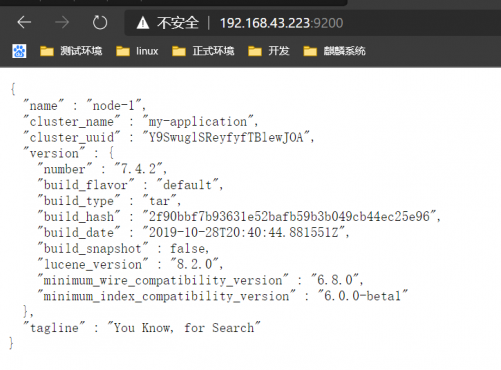Click the "cluster_name" key
501x370 pixels.
[72, 121]
